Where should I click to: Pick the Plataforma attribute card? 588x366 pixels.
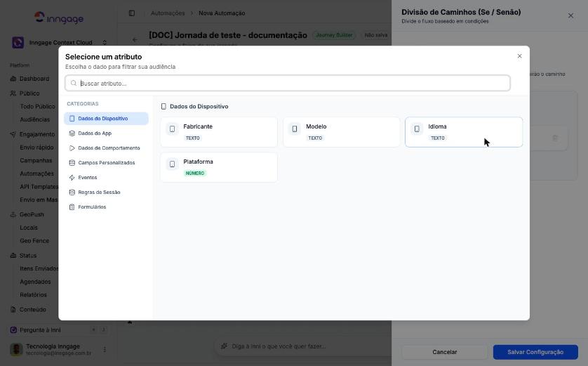click(219, 167)
